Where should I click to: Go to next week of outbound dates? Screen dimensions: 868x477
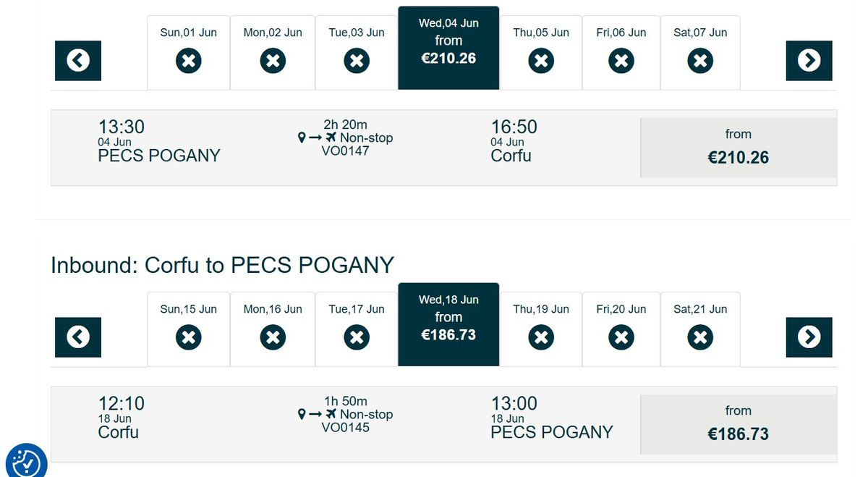coord(809,61)
